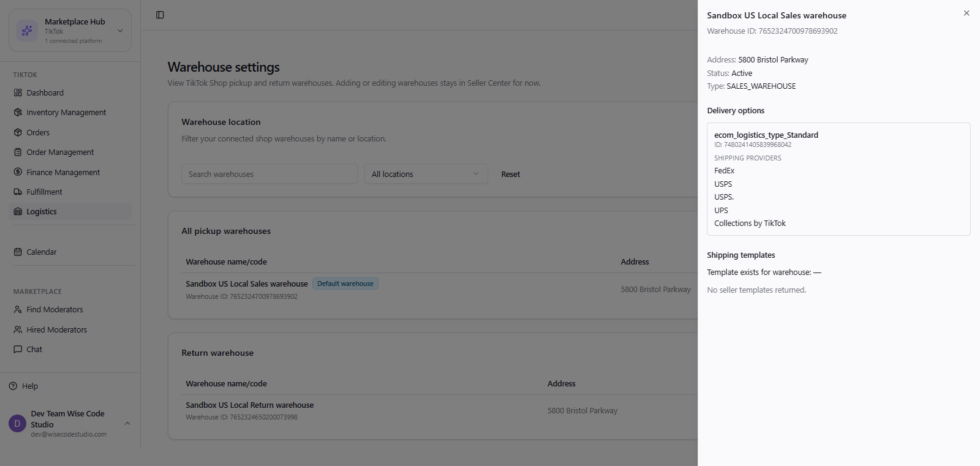The image size is (980, 466).
Task: Click the Chat bubble icon
Action: coord(18,349)
